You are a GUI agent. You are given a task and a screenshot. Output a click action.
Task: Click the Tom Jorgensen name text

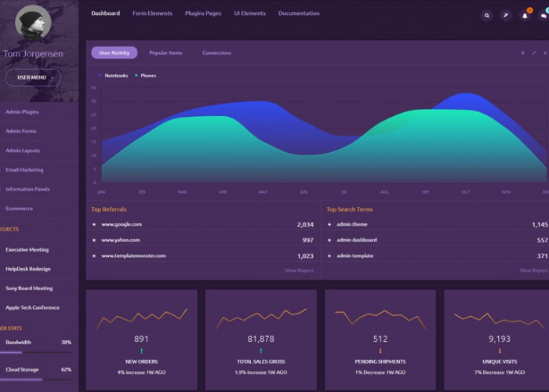(x=33, y=54)
